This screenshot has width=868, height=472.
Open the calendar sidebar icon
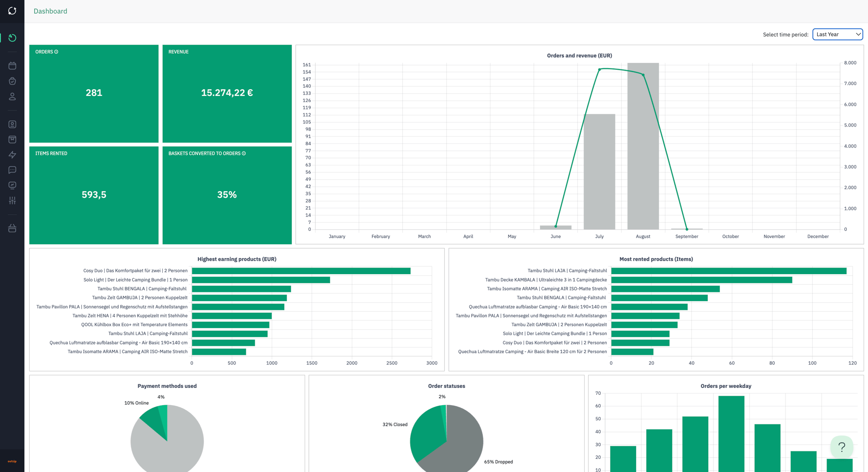(x=12, y=66)
